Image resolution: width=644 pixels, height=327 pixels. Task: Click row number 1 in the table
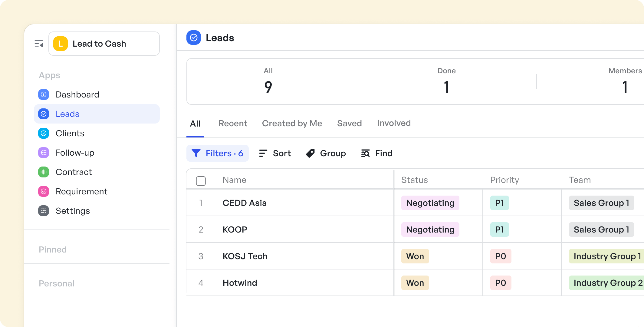tap(201, 203)
